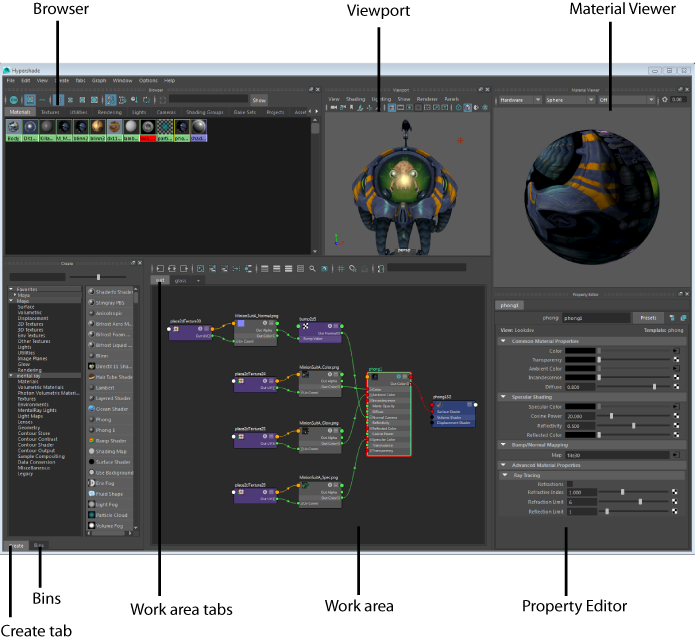
Task: Click the input connections icon in work area toolbar
Action: tap(160, 269)
